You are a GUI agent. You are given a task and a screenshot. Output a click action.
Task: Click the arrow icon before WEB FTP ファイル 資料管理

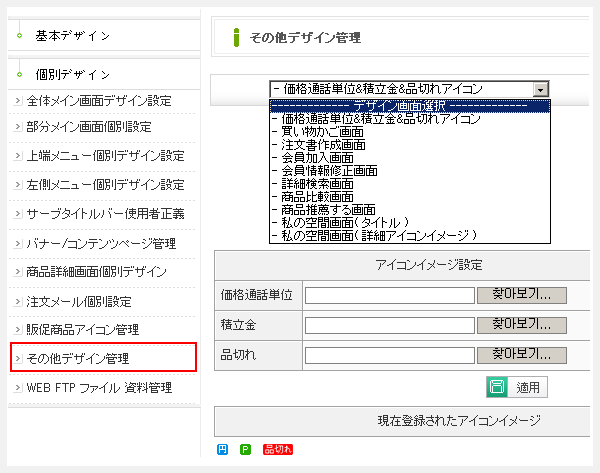(x=16, y=388)
